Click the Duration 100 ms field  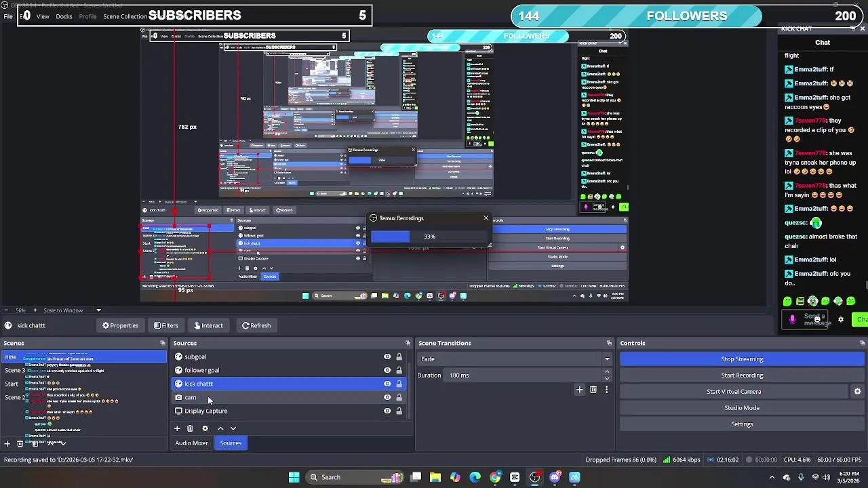point(524,375)
